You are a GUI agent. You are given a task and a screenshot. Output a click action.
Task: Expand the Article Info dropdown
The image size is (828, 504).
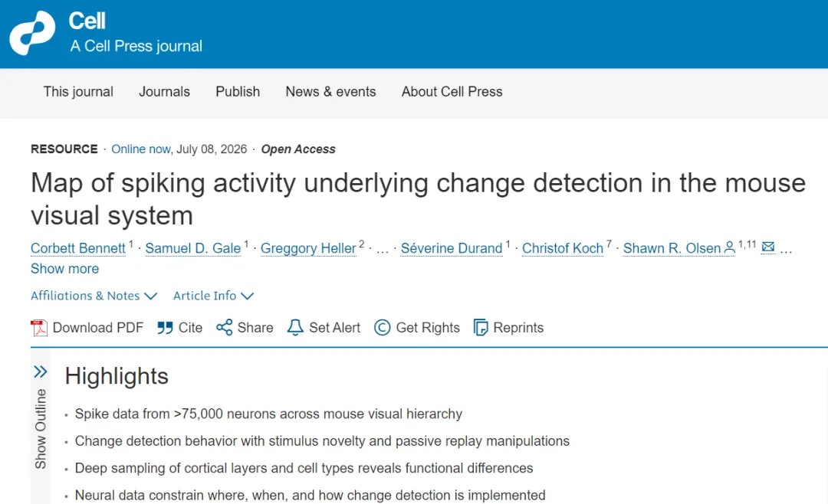(213, 296)
